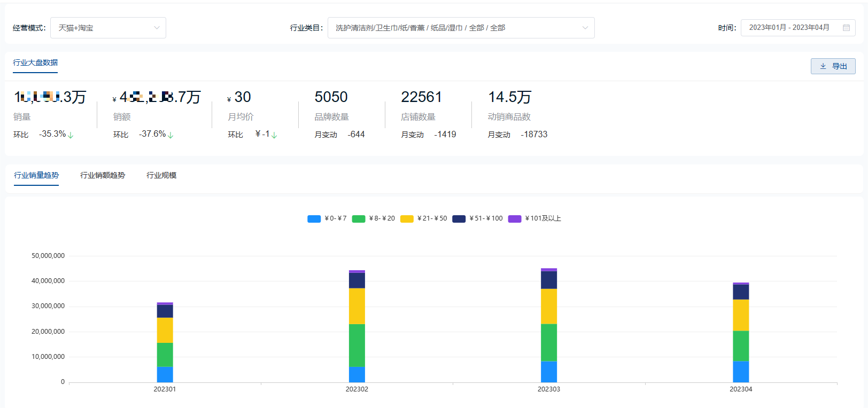
Task: Click the 月变动 value -1419
Action: (x=445, y=135)
